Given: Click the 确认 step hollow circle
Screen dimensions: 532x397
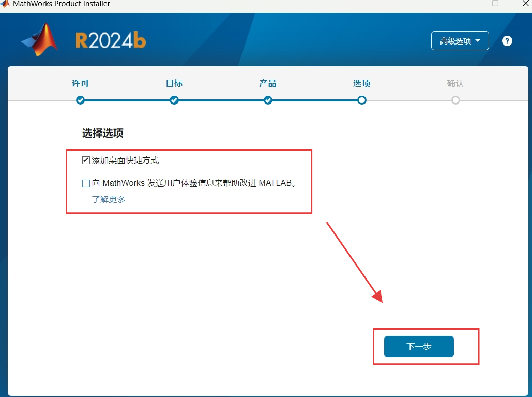Looking at the screenshot, I should pos(455,100).
